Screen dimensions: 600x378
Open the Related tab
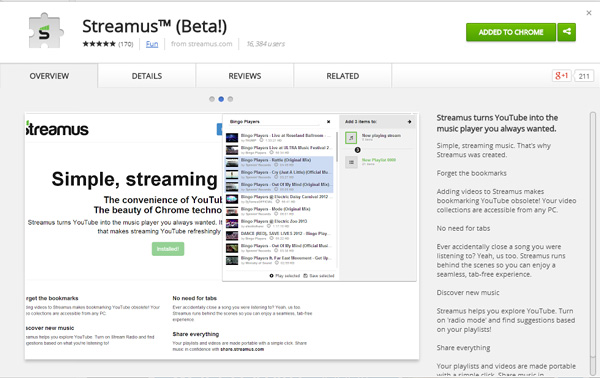click(x=343, y=76)
